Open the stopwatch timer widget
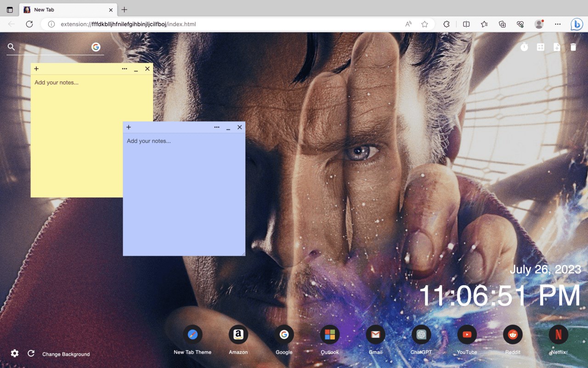This screenshot has height=368, width=588. click(x=525, y=47)
